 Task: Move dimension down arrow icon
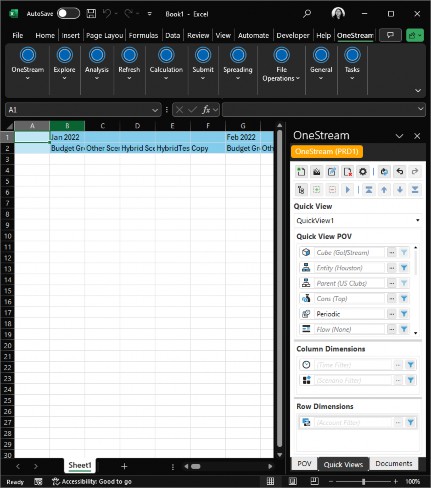399,190
